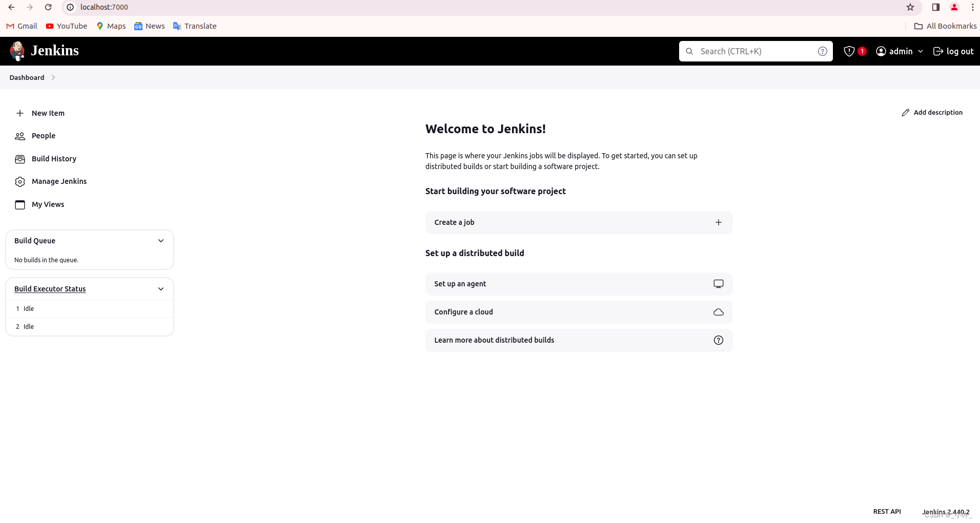The width and height of the screenshot is (980, 523).
Task: Open the Chrome profile icon
Action: [954, 7]
